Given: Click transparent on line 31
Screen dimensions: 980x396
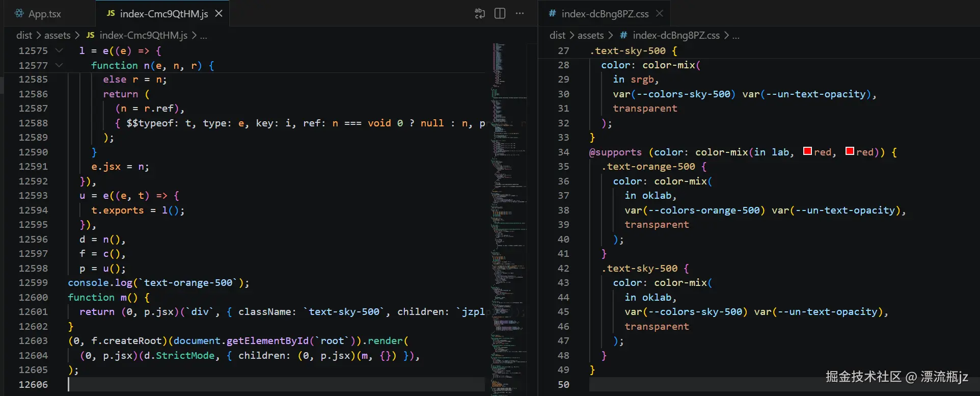Looking at the screenshot, I should pyautogui.click(x=645, y=109).
